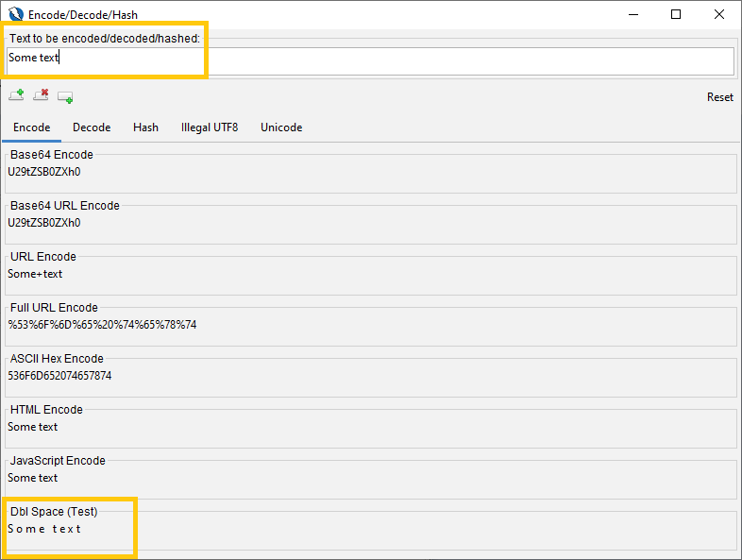Click the Base64 Encode output value
Viewport: 742px width, 560px height.
click(44, 172)
